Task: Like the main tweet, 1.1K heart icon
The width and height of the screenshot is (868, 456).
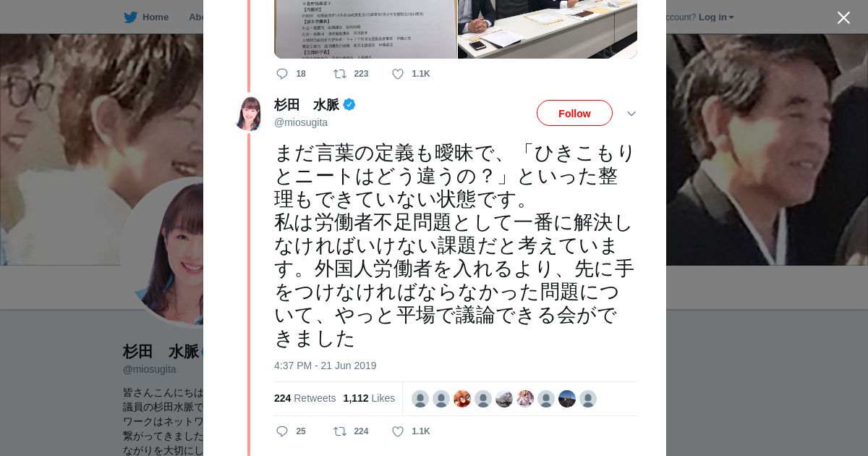Action: [x=397, y=431]
